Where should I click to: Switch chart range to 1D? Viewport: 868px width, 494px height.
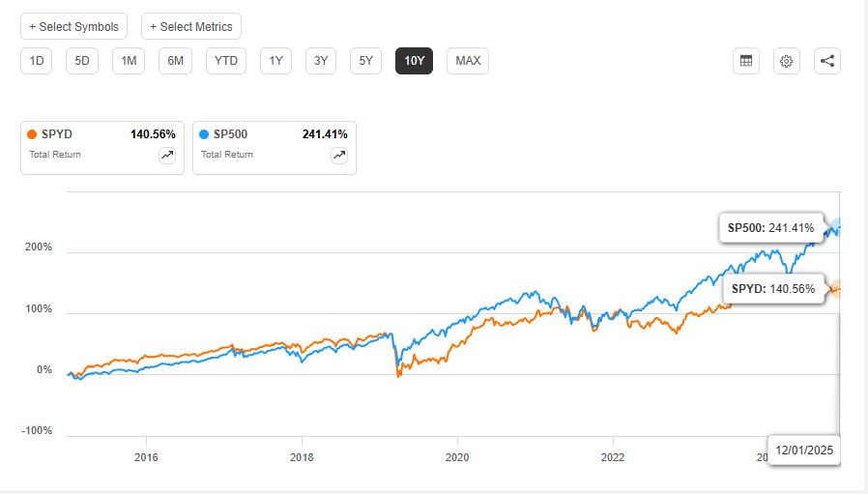point(37,61)
